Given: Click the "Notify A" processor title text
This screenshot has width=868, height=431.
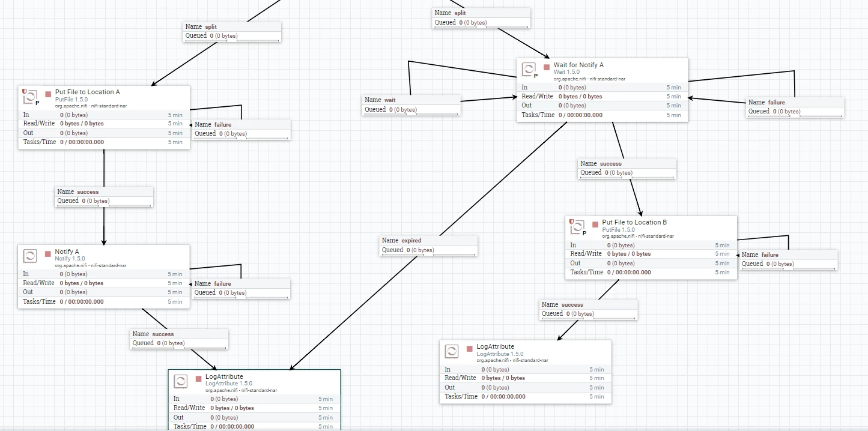Looking at the screenshot, I should tap(67, 252).
